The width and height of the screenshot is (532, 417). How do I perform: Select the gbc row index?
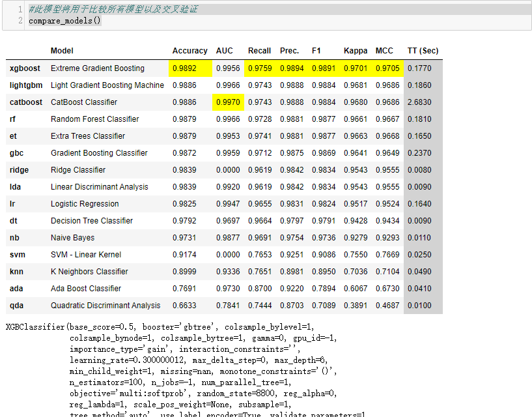(17, 153)
